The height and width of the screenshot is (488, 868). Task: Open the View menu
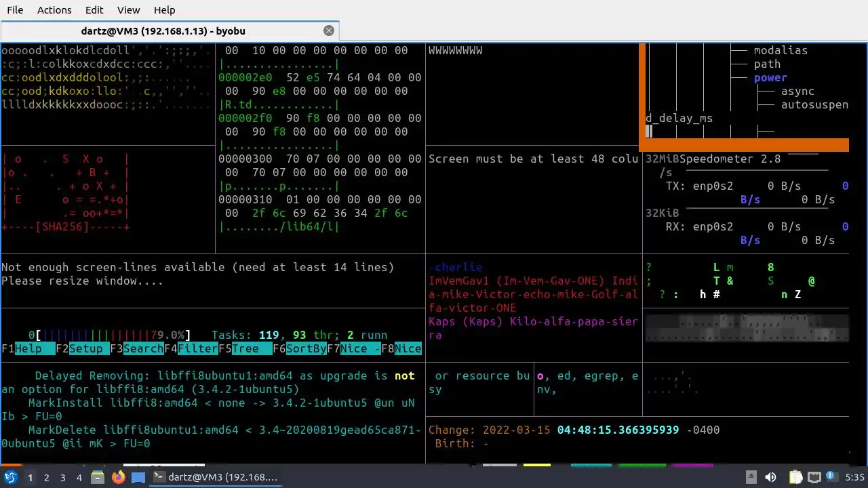[x=128, y=10]
